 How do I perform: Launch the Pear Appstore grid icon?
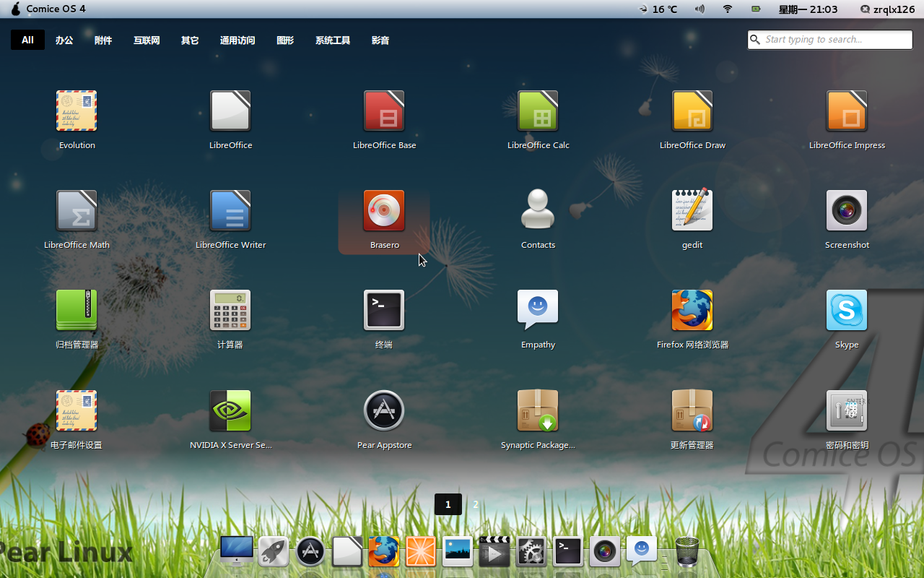coord(384,410)
